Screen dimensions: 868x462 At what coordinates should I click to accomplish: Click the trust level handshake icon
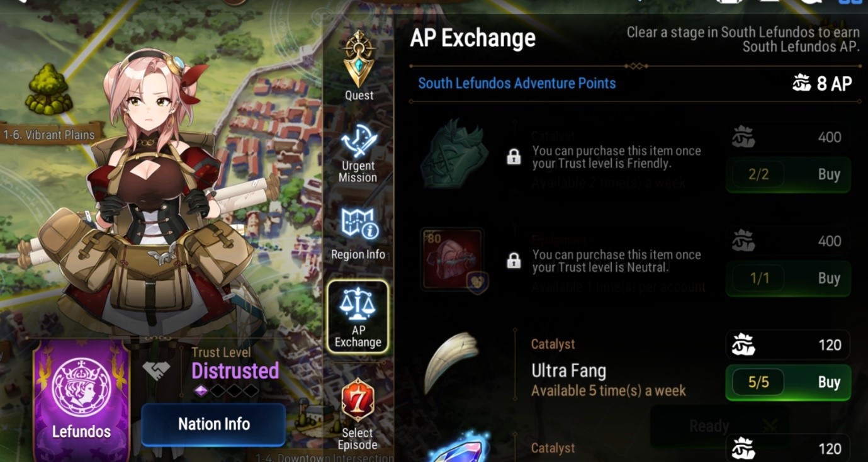[x=156, y=370]
